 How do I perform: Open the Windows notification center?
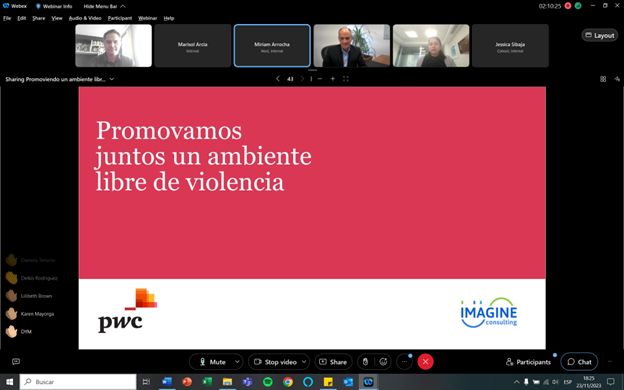(x=611, y=382)
